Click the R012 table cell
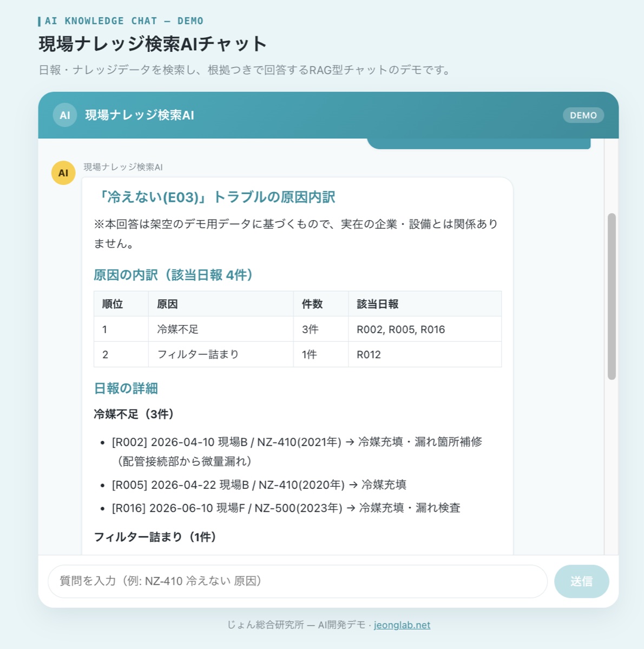 point(425,355)
